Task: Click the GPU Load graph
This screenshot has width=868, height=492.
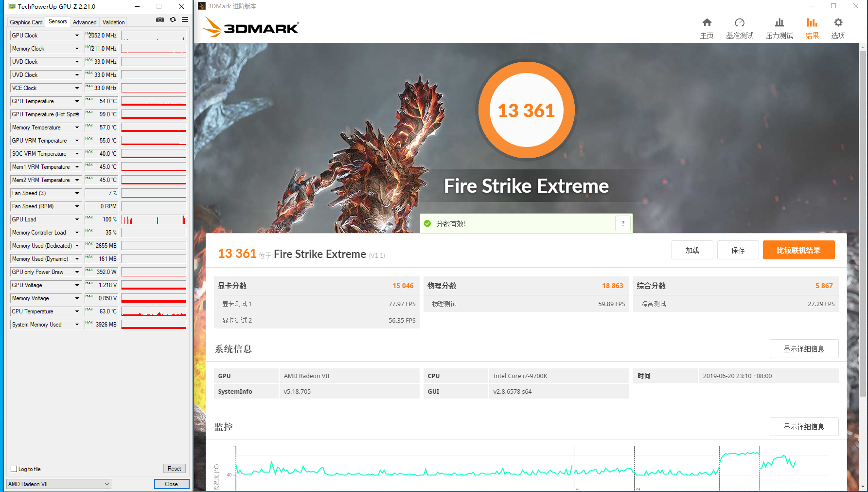Action: pos(154,219)
